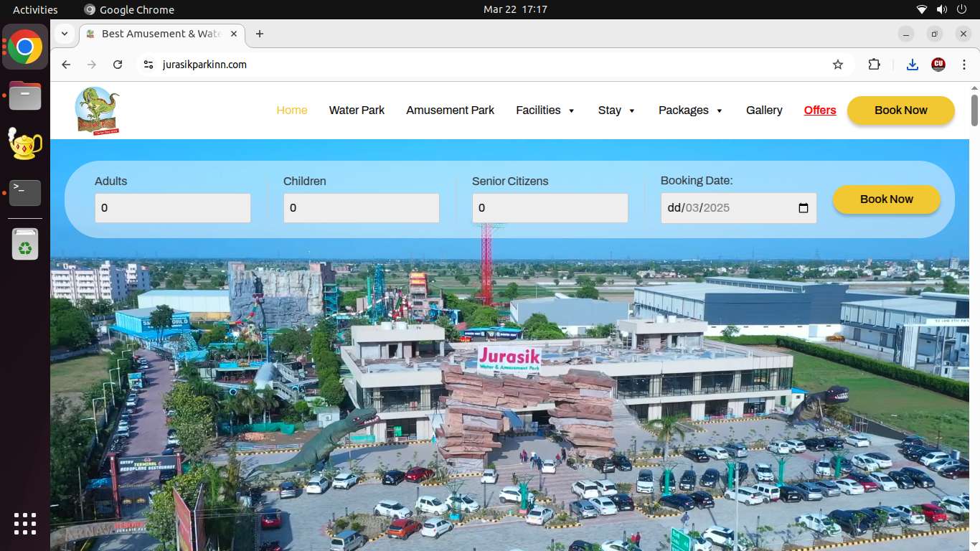This screenshot has width=980, height=551.
Task: Open the calendar picker in Booking Date
Action: (804, 208)
